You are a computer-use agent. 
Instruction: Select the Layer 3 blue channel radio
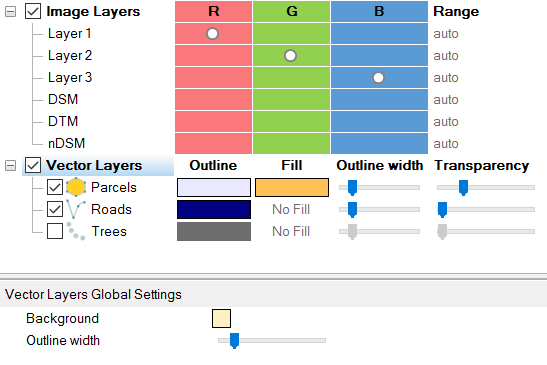[x=379, y=78]
